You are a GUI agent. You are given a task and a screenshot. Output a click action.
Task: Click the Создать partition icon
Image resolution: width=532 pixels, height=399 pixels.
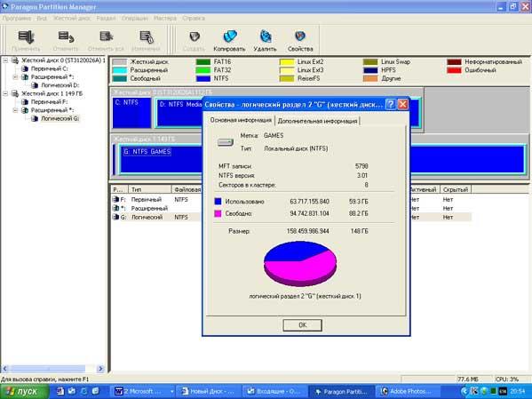[x=195, y=36]
